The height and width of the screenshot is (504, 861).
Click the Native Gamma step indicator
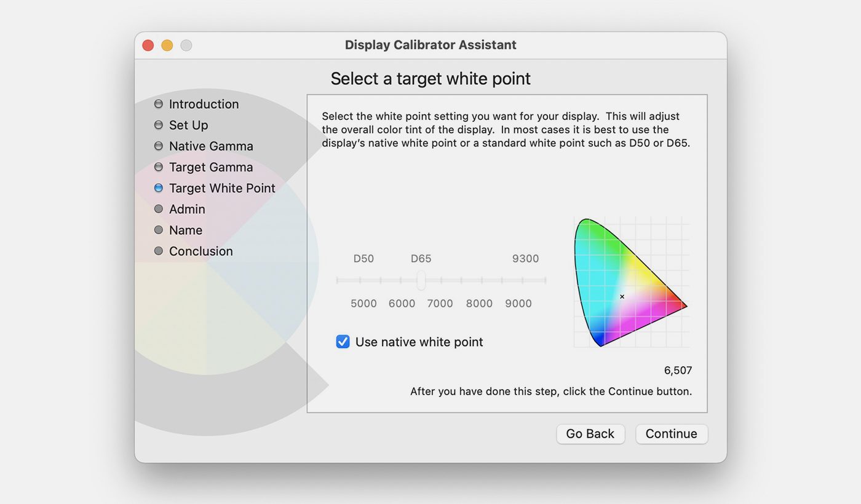coord(159,146)
